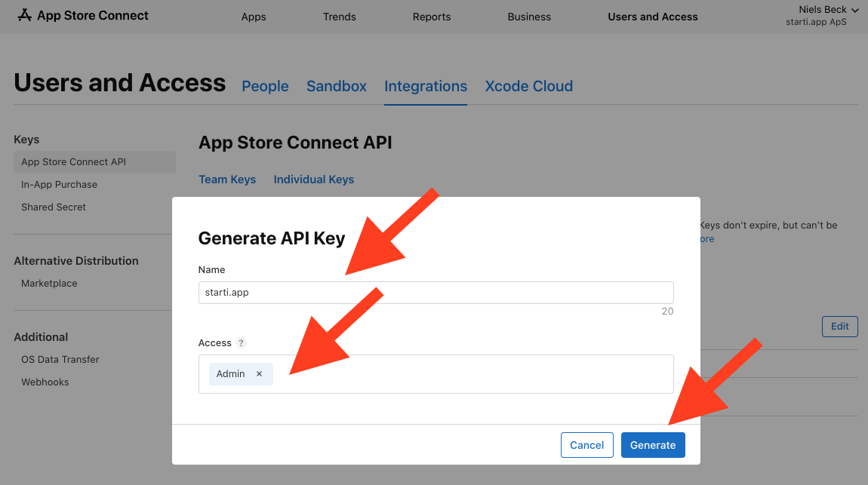Select the Integrations tab

[426, 86]
